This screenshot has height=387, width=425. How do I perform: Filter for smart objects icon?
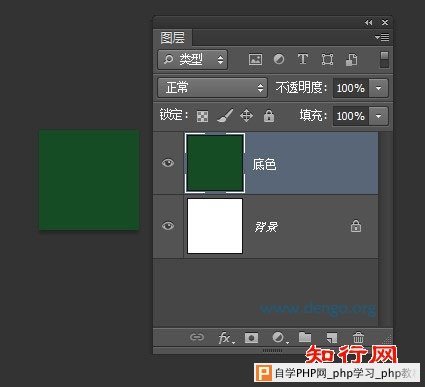(x=351, y=60)
